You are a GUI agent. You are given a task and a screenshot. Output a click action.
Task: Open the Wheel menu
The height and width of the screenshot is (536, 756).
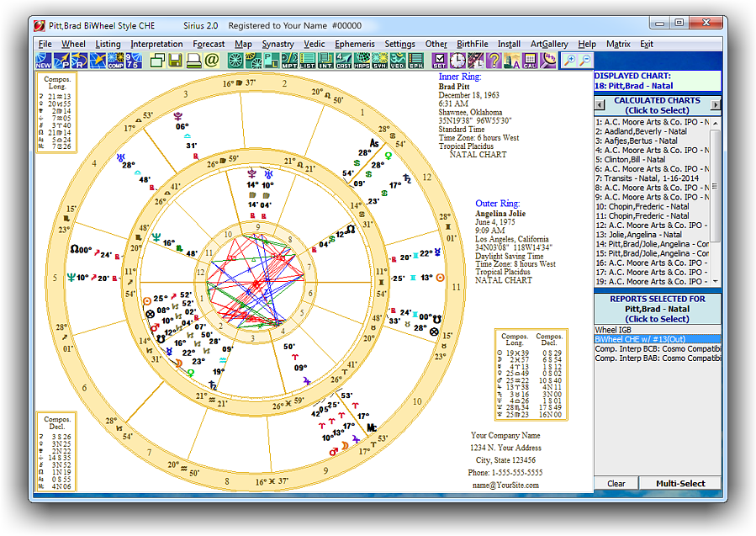[x=73, y=44]
